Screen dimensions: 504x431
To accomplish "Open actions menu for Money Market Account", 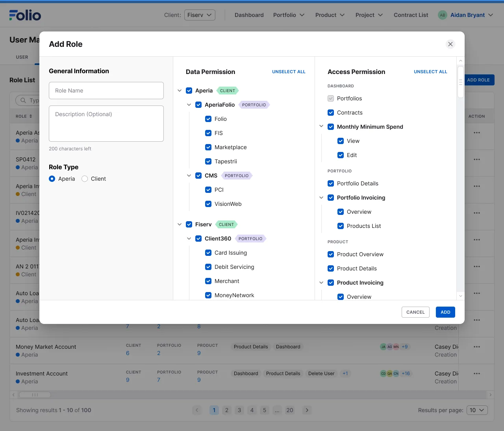I will tap(477, 347).
